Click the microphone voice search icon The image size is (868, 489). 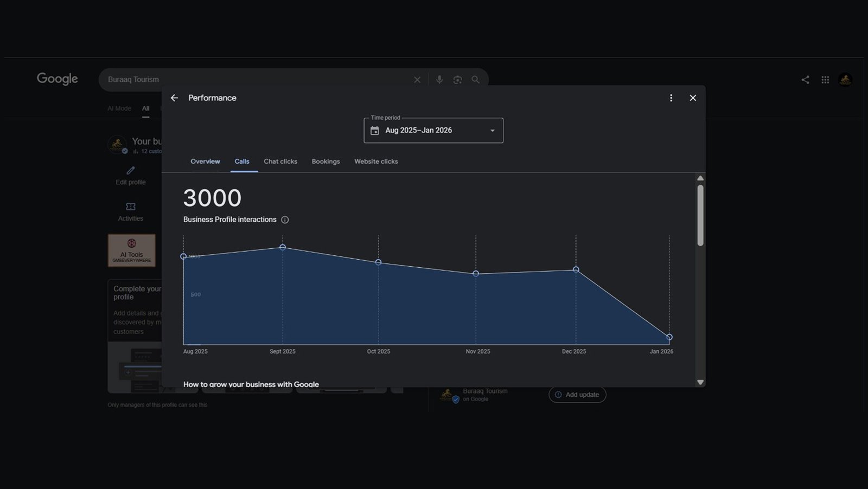coord(439,80)
